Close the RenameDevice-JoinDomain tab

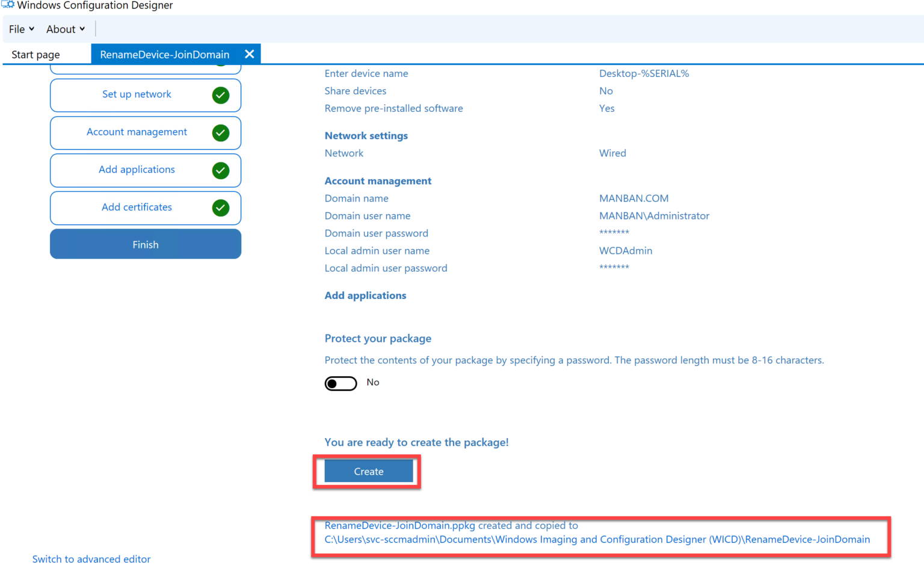click(x=249, y=54)
